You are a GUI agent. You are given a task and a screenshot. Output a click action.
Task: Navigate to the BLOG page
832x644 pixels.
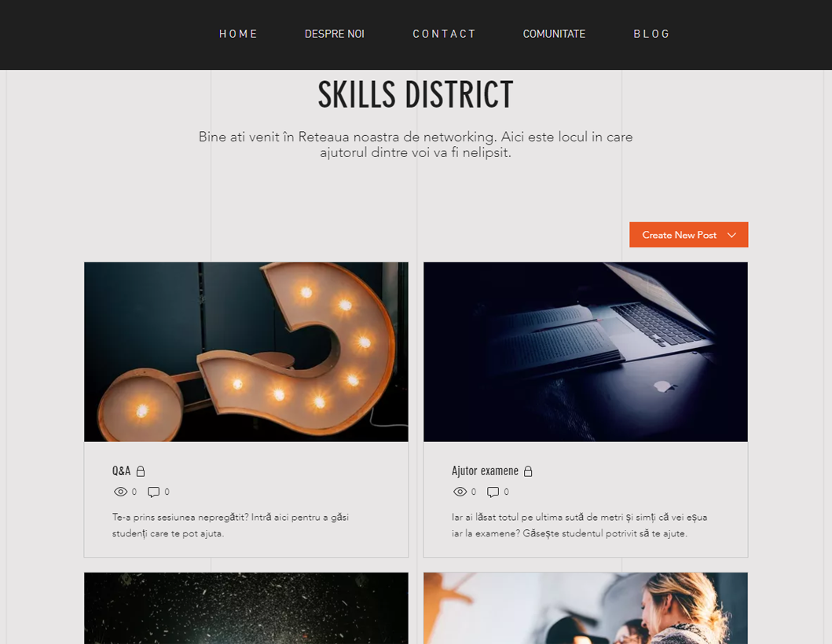[651, 34]
